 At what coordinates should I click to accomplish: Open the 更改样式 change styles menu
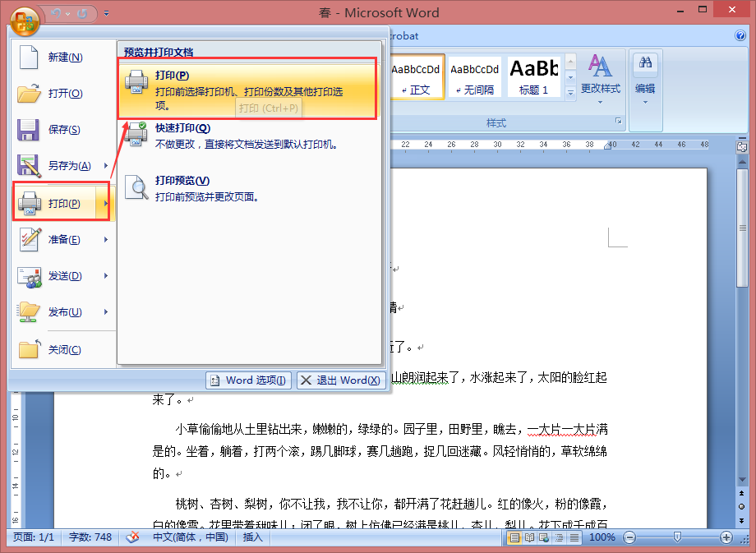pyautogui.click(x=600, y=80)
